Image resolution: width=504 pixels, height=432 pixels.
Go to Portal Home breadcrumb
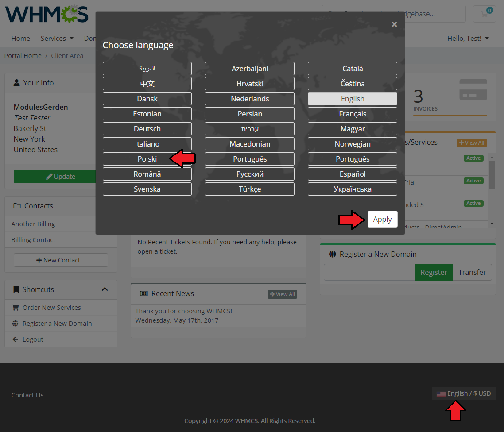pyautogui.click(x=23, y=56)
